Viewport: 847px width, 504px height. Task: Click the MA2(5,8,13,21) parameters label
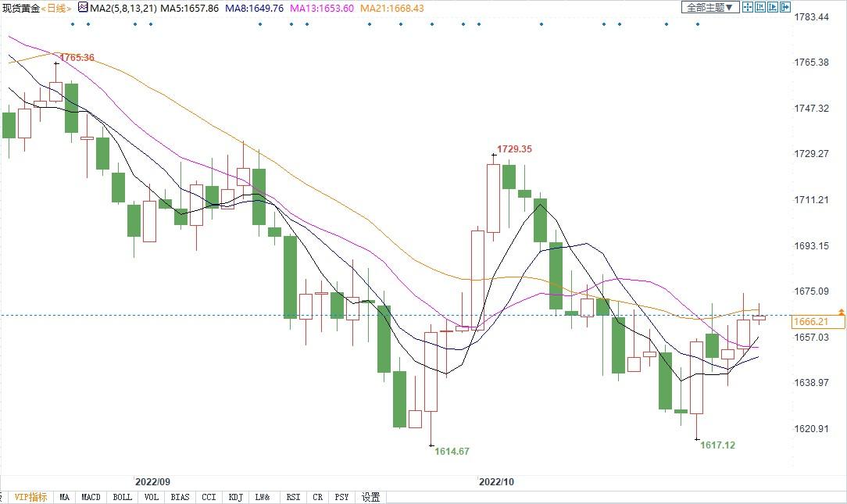click(x=123, y=8)
